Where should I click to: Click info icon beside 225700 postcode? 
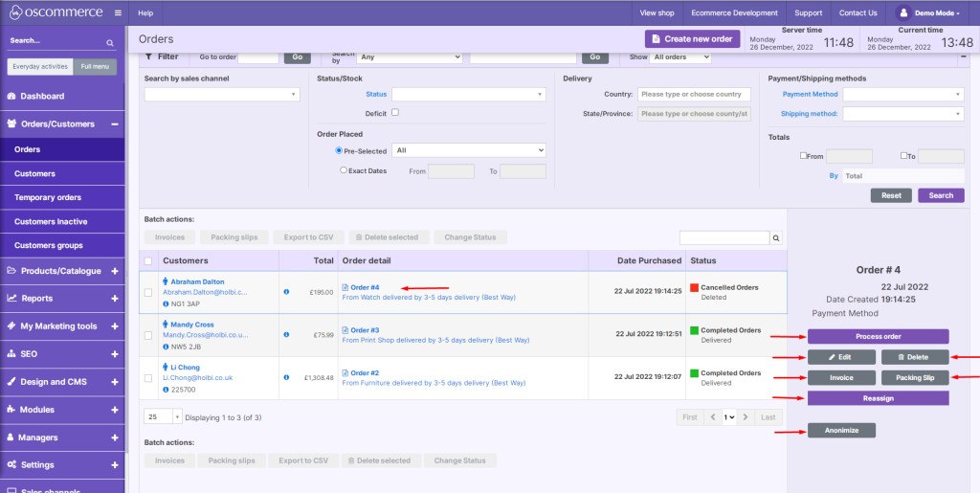[166, 390]
